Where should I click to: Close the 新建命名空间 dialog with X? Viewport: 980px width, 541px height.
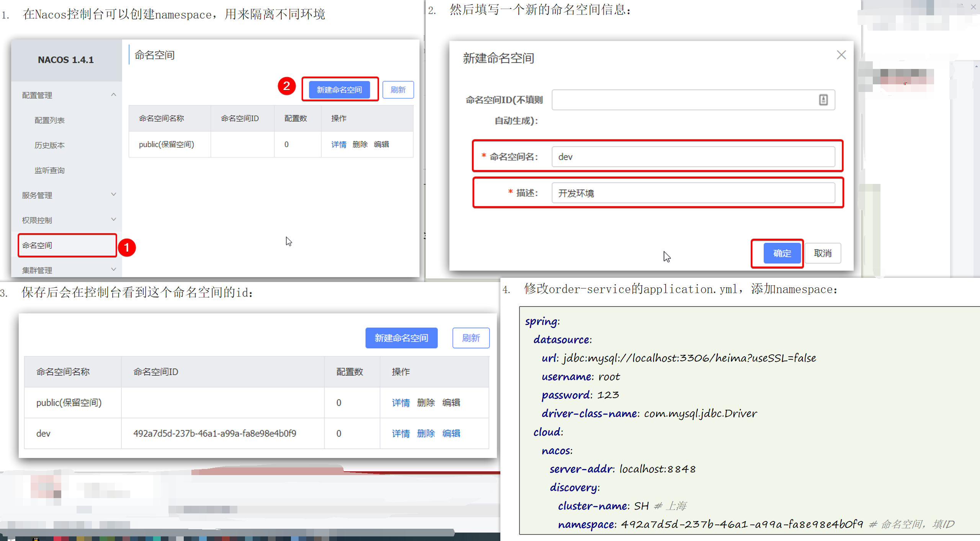[841, 55]
